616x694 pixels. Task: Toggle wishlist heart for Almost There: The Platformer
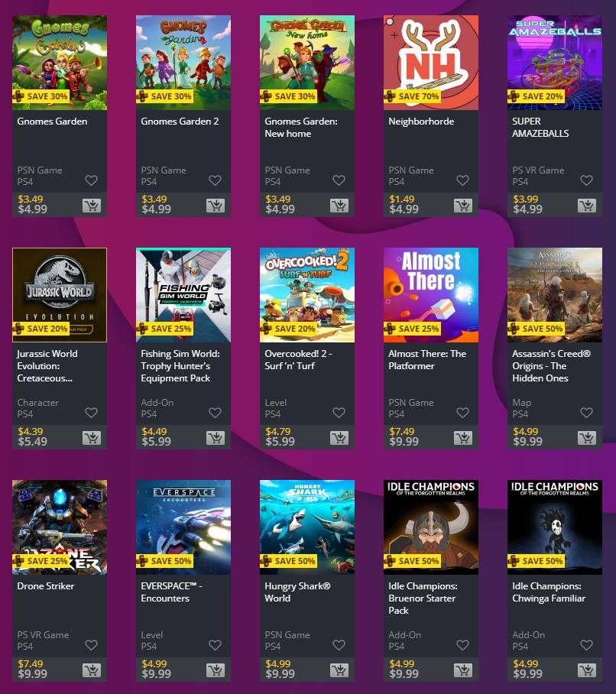click(462, 413)
